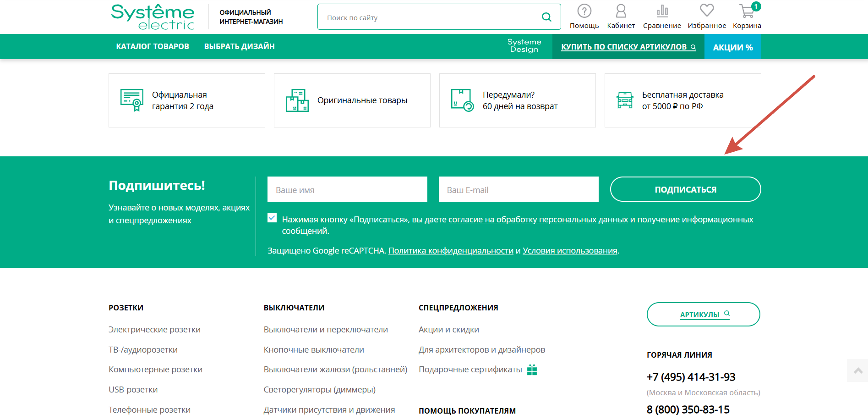Click the ВЫКЛЮЧАТЕЛИ footer heading
The height and width of the screenshot is (420, 868).
[294, 308]
